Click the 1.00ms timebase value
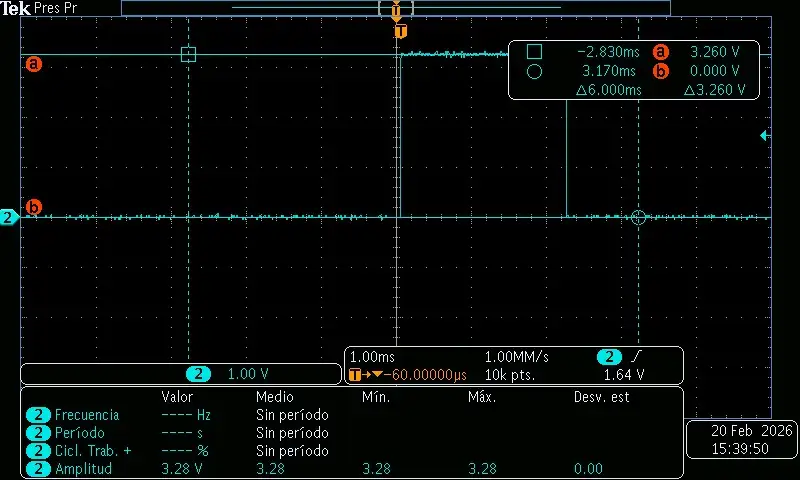 [372, 357]
